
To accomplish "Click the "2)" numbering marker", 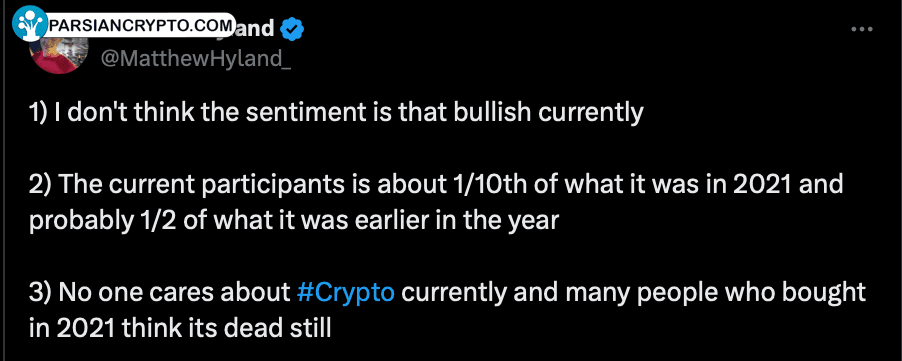I will click(x=40, y=185).
